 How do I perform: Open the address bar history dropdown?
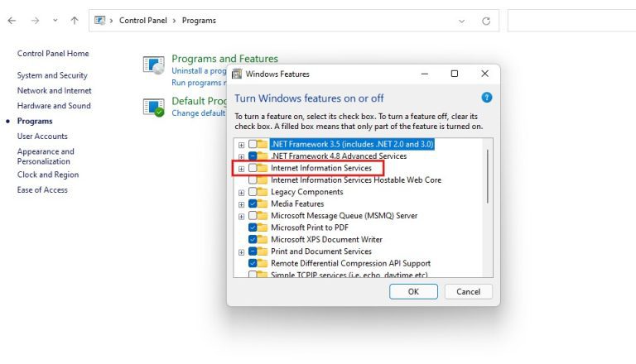(x=460, y=20)
